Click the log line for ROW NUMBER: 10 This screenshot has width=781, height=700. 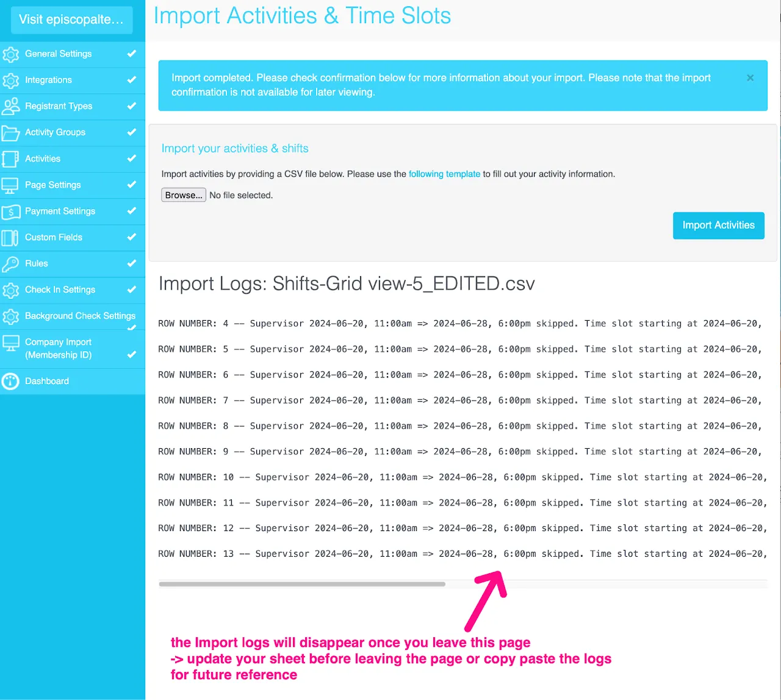click(462, 477)
